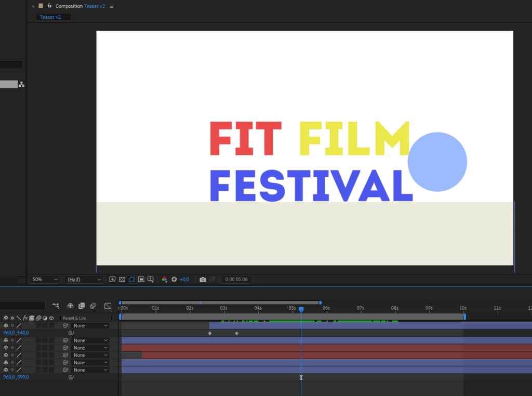Toggle mask and shape path visibility
This screenshot has width=532, height=396.
[x=131, y=280]
